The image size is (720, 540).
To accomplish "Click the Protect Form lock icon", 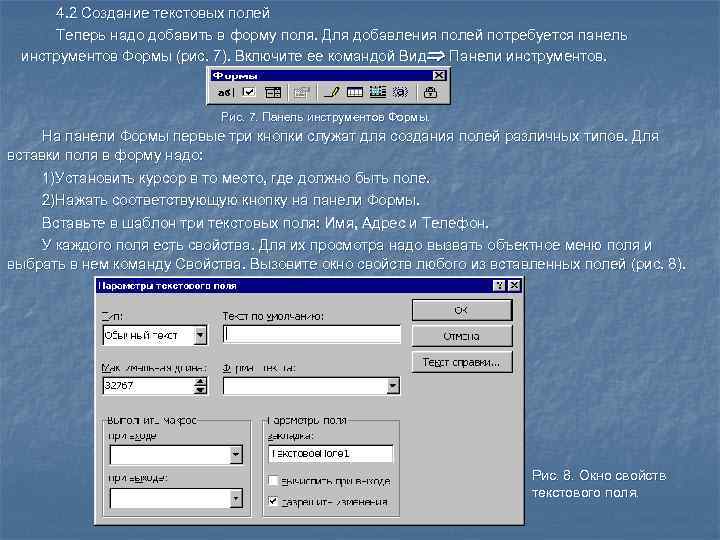I will tap(430, 93).
